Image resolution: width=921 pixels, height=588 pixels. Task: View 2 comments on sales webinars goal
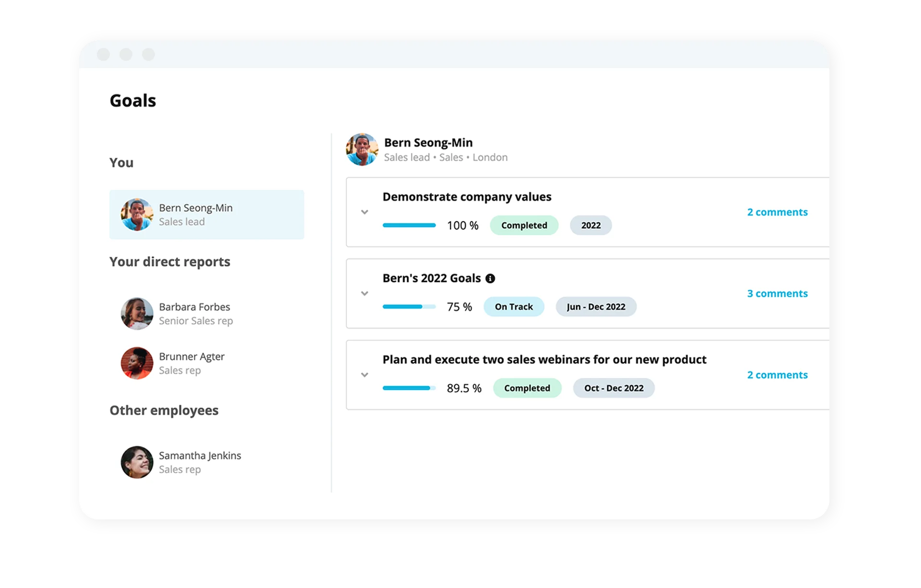coord(777,375)
